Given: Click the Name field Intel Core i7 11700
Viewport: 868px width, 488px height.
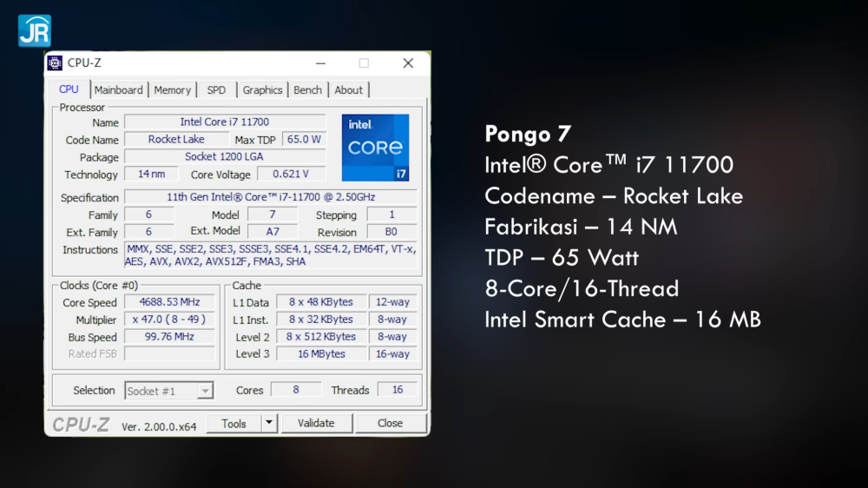Looking at the screenshot, I should click(225, 122).
